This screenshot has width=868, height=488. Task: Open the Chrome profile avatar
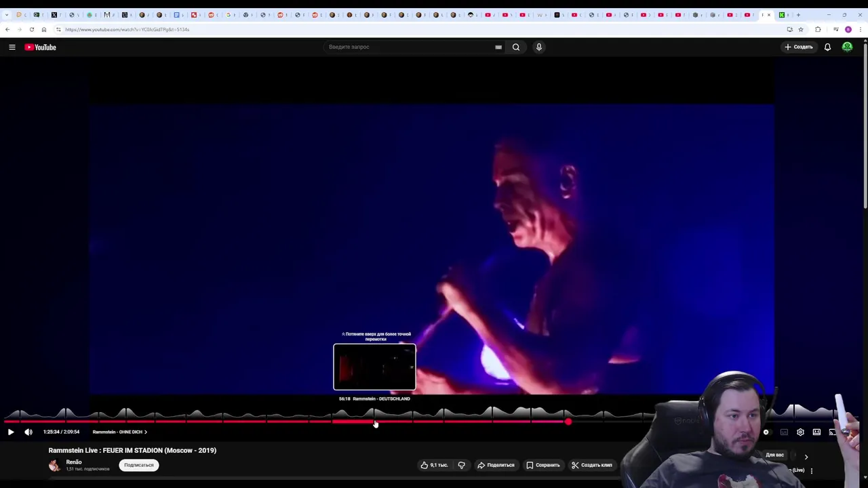click(x=848, y=29)
